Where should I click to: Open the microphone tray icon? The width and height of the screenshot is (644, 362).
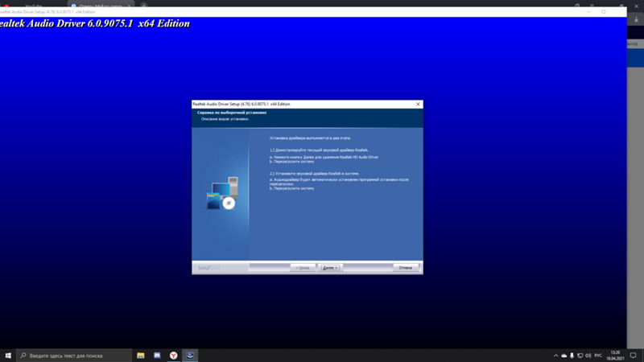572,356
